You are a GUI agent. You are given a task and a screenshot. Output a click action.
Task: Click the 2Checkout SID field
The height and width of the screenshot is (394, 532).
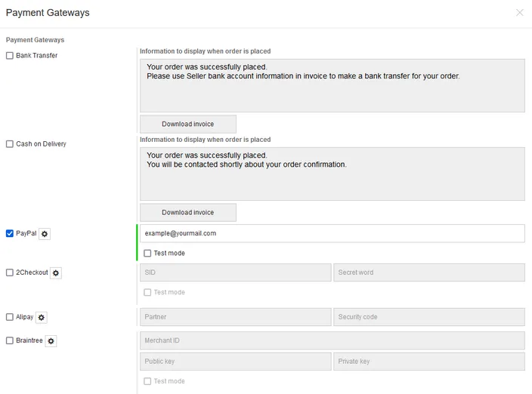(236, 272)
